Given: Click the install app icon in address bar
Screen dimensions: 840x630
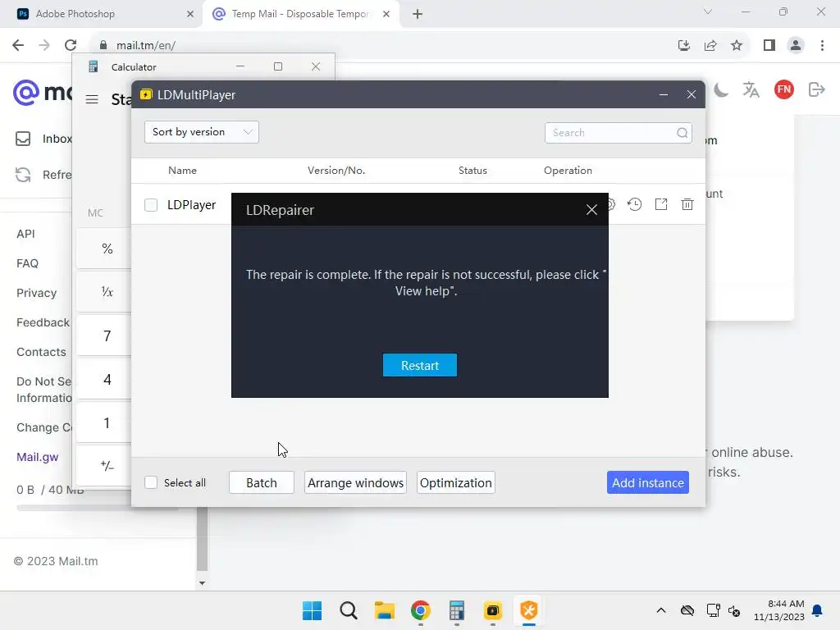Looking at the screenshot, I should [683, 45].
